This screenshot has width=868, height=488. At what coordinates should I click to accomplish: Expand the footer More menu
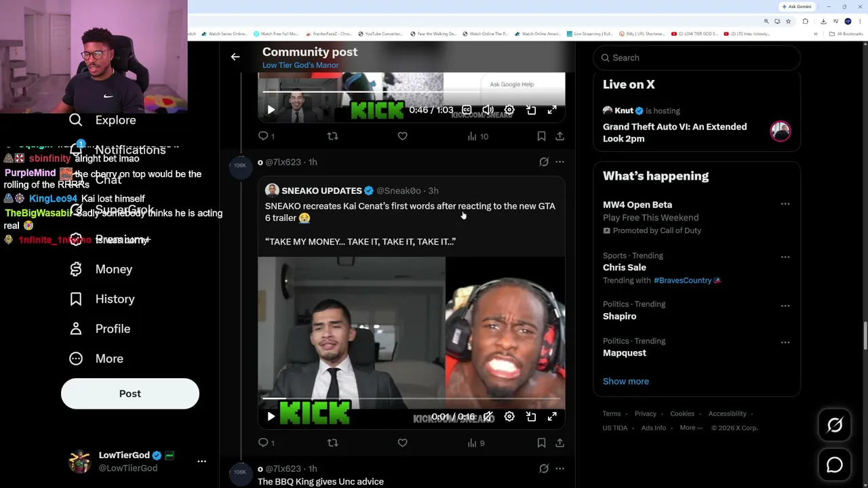tap(691, 428)
